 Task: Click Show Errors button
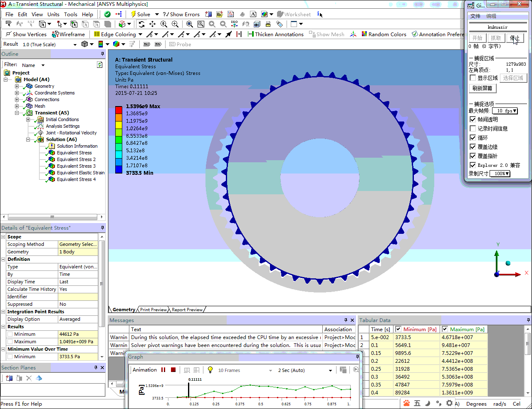pyautogui.click(x=181, y=14)
